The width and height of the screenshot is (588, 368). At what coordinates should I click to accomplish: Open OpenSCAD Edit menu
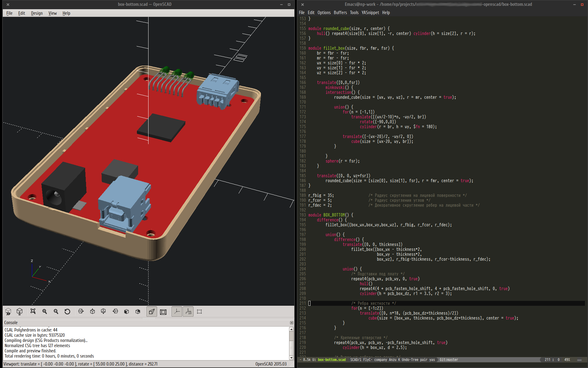click(x=21, y=13)
